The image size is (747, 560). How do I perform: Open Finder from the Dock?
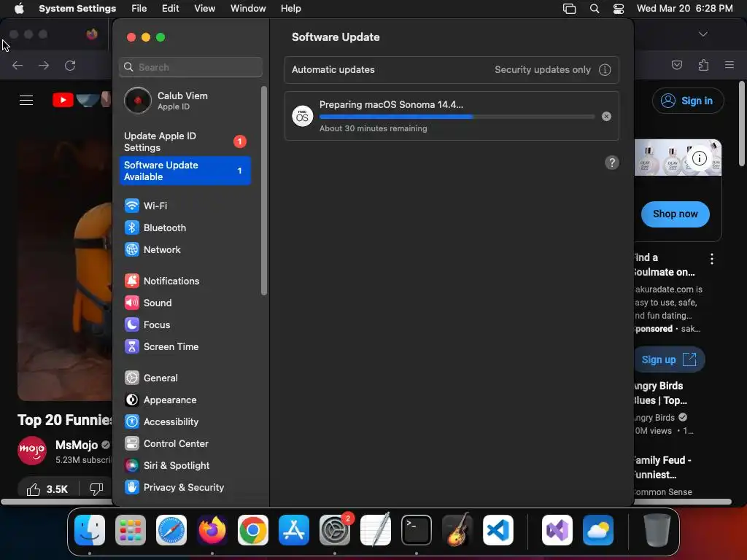tap(90, 530)
